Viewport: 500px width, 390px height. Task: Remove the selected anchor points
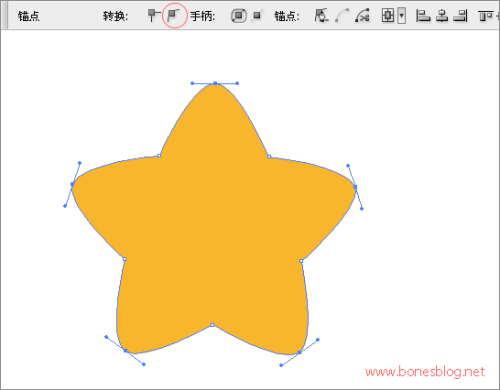321,16
